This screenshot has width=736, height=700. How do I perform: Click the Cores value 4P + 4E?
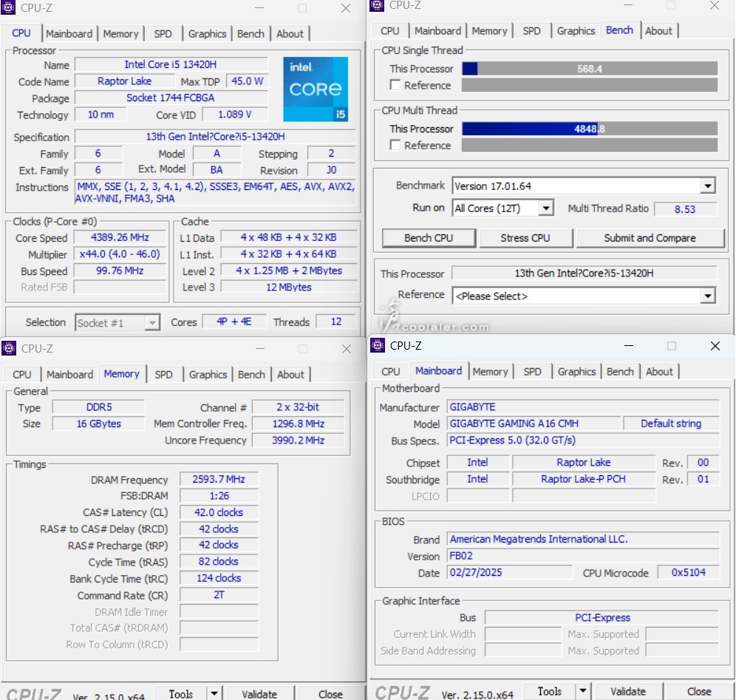tap(234, 322)
